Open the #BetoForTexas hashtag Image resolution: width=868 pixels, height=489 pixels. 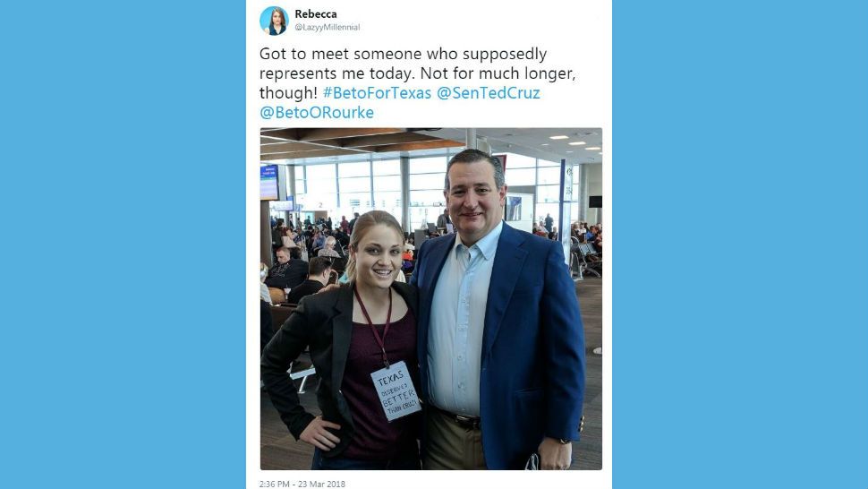tap(377, 93)
